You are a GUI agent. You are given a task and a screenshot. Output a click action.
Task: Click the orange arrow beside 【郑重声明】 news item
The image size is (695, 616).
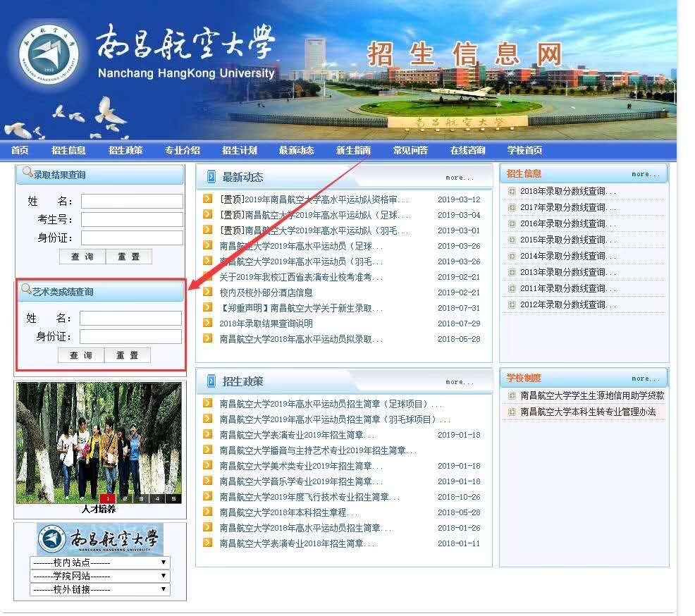pos(207,307)
